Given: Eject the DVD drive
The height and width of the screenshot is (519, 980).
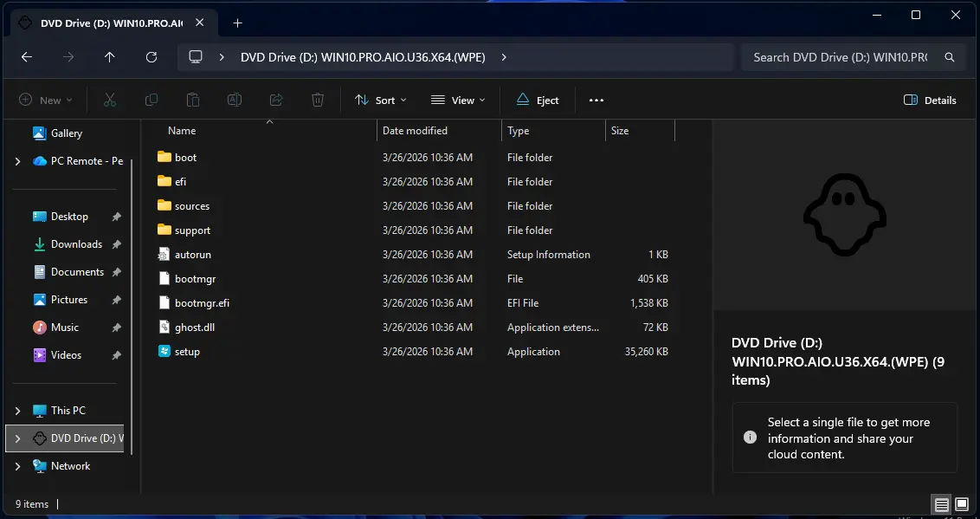Looking at the screenshot, I should coord(538,100).
